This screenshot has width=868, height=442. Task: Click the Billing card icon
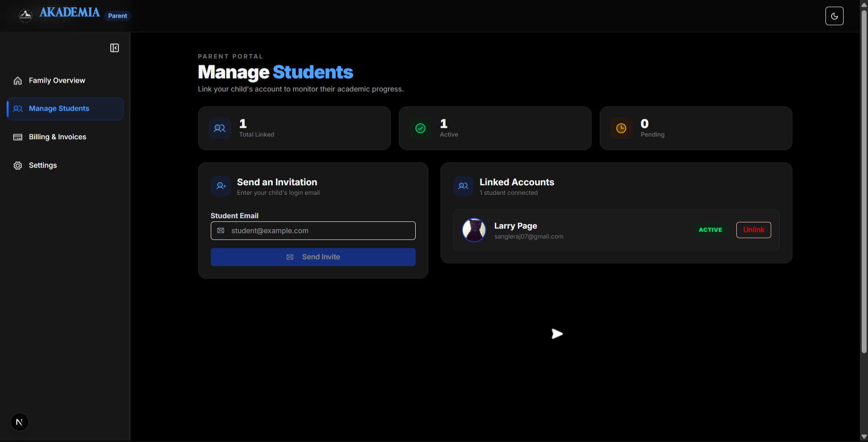click(18, 137)
